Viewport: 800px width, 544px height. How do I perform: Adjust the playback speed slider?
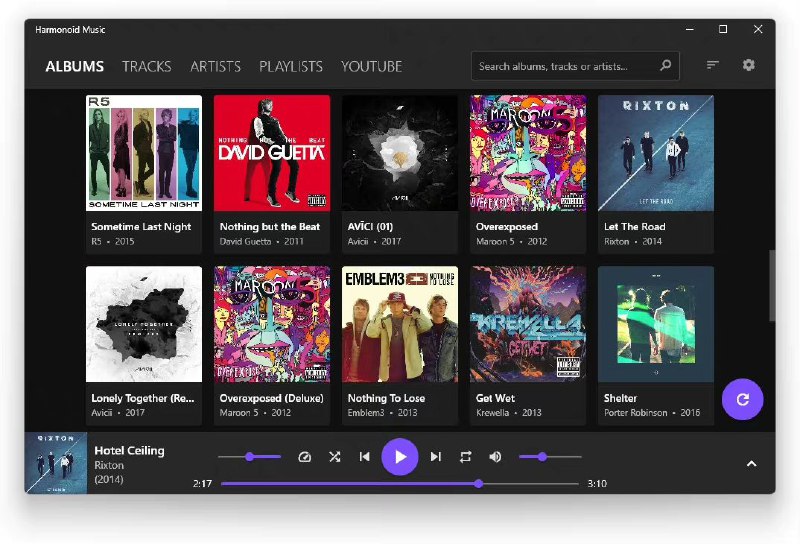click(x=249, y=457)
